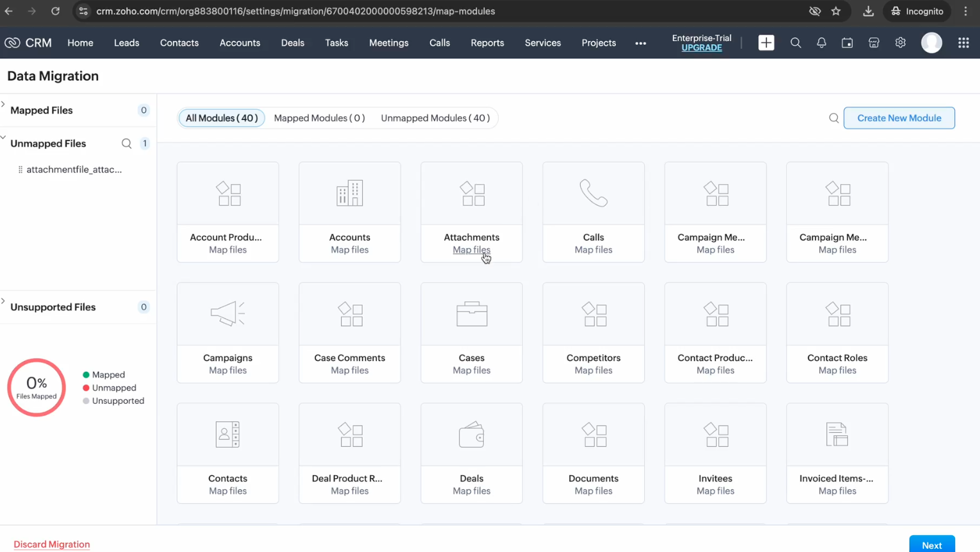Screen dimensions: 980x552
Task: Open setup via gear icon
Action: tap(901, 43)
